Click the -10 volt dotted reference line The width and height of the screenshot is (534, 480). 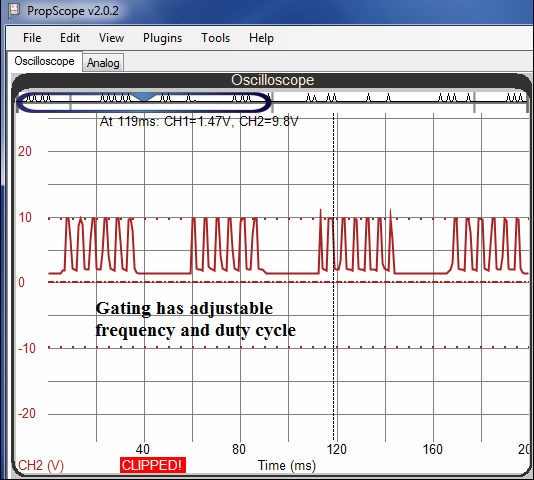tap(288, 347)
